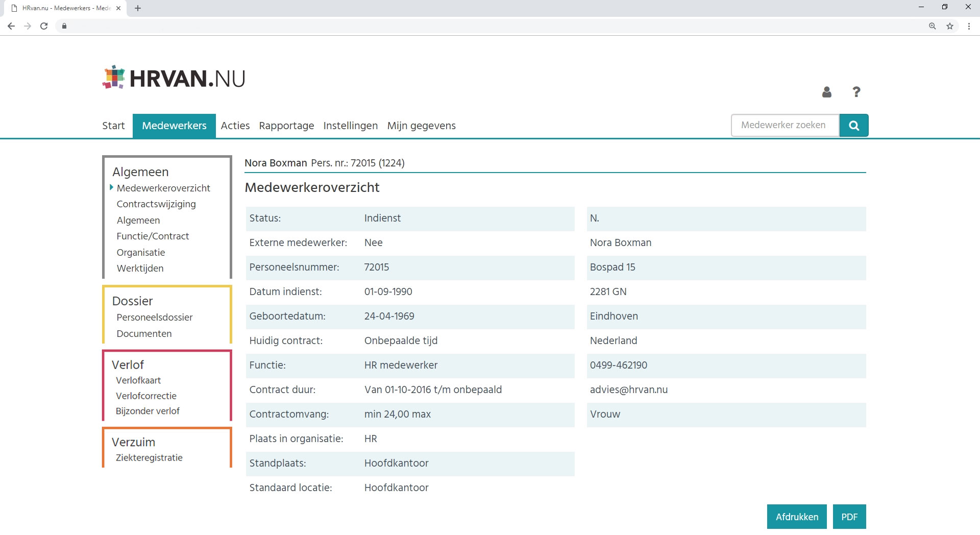980x535 pixels.
Task: Click the browser forward arrow
Action: coord(28,26)
